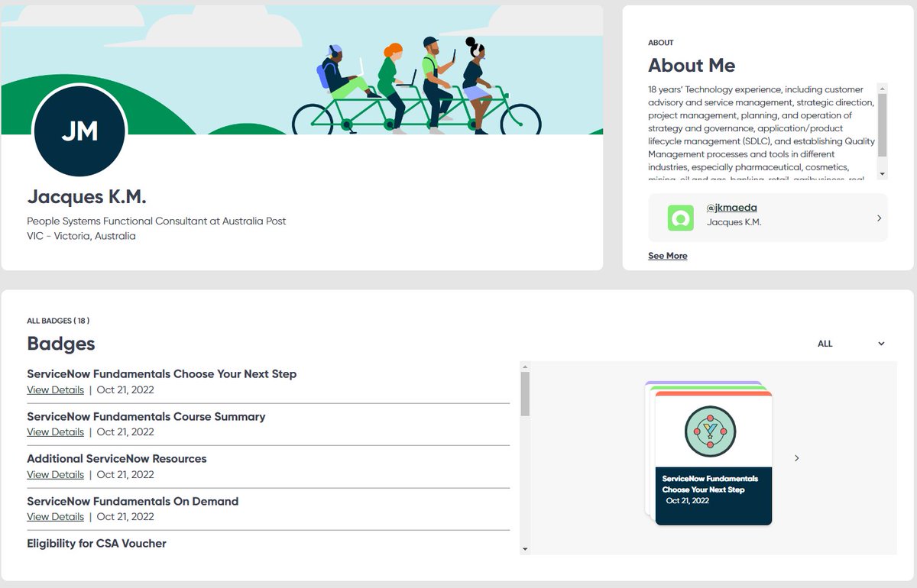View Details for Choose Your Next Step badge
The image size is (917, 588).
tap(55, 389)
